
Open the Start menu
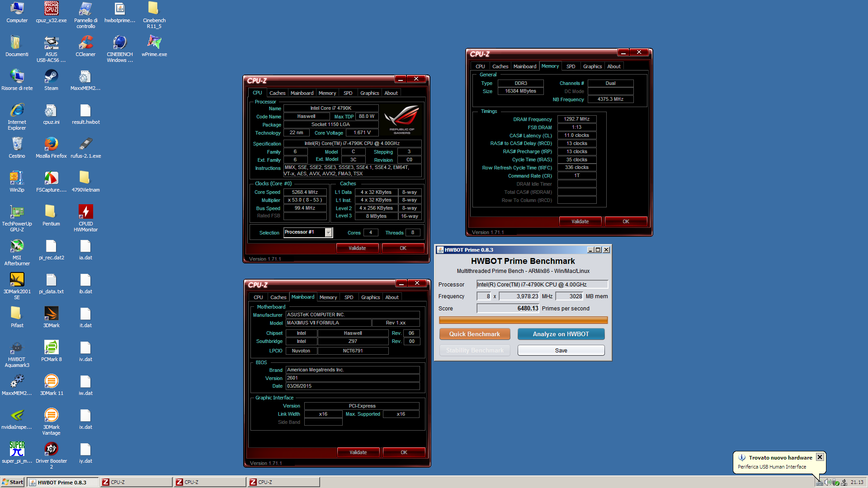pos(13,482)
